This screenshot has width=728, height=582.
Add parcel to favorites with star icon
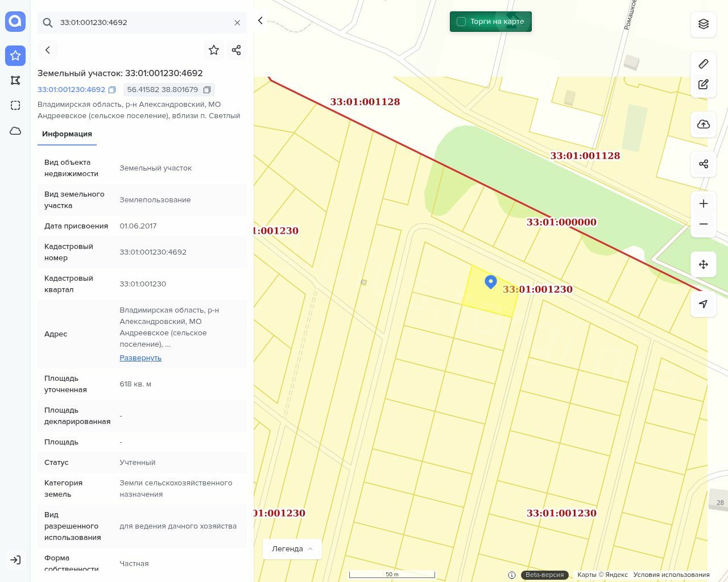pos(214,50)
